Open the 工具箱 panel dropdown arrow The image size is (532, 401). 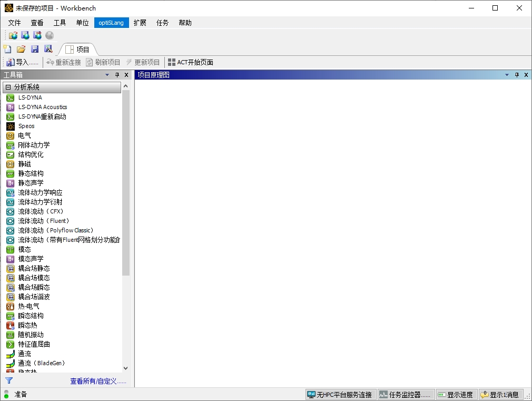(x=107, y=75)
